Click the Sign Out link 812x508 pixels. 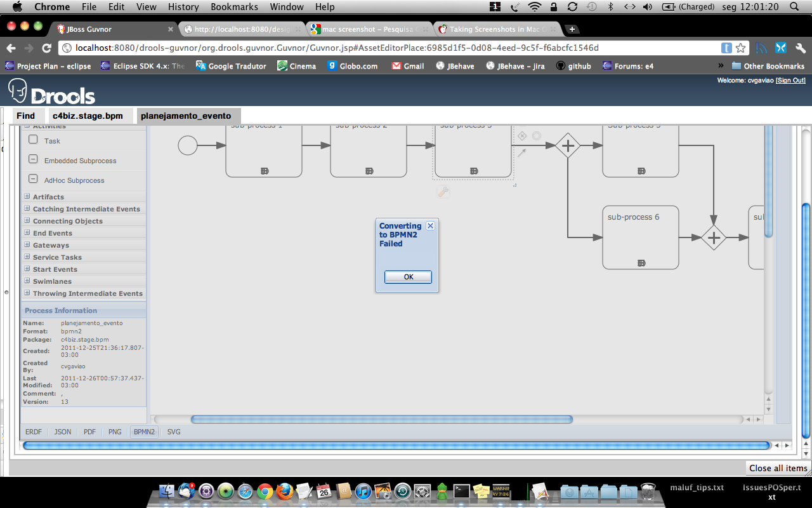point(790,81)
